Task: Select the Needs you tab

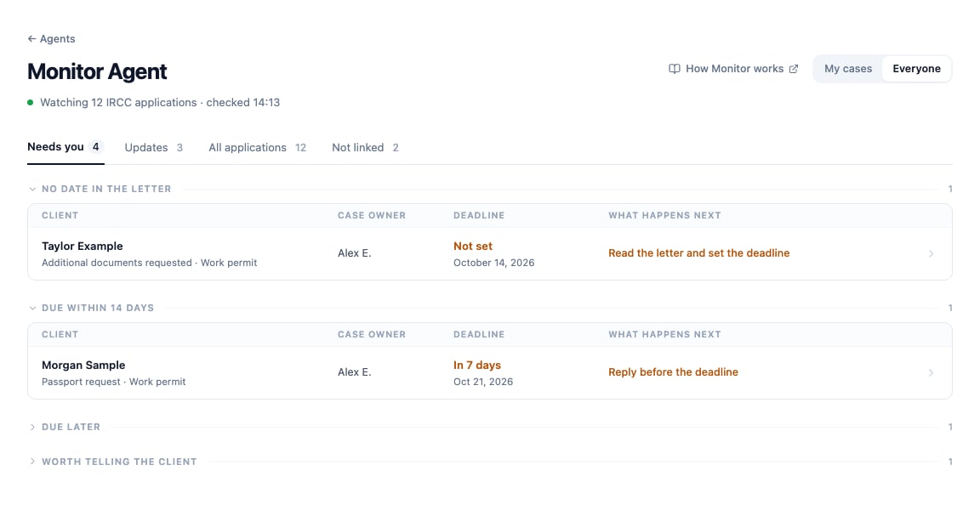Action: [x=65, y=147]
